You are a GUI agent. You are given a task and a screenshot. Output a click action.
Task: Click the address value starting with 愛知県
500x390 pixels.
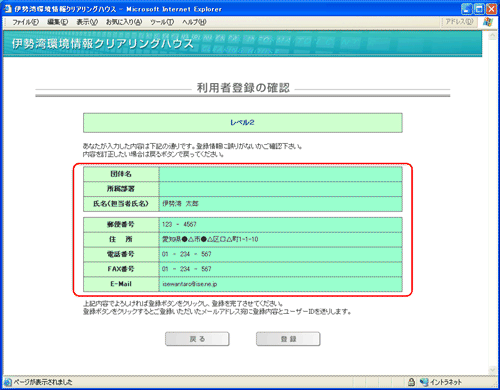click(x=210, y=239)
